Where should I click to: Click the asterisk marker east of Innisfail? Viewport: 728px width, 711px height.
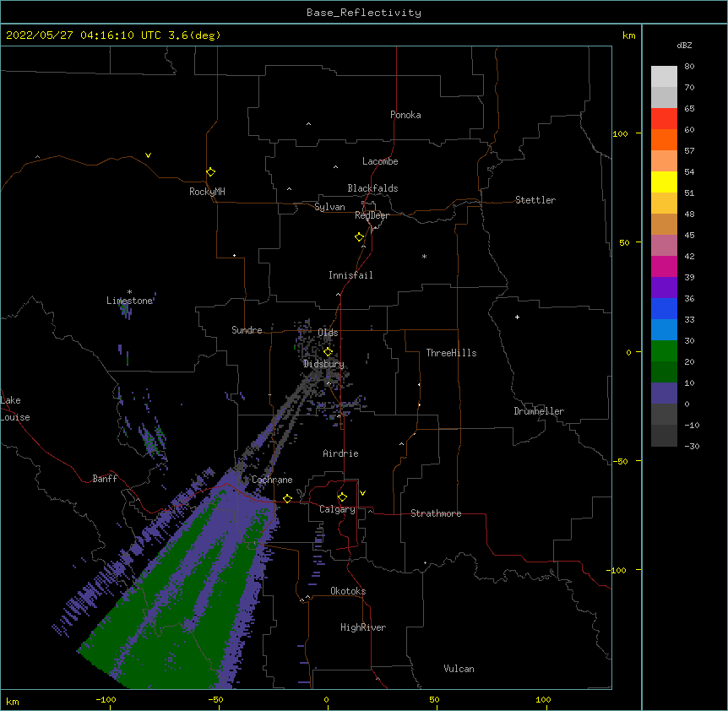coord(424,256)
